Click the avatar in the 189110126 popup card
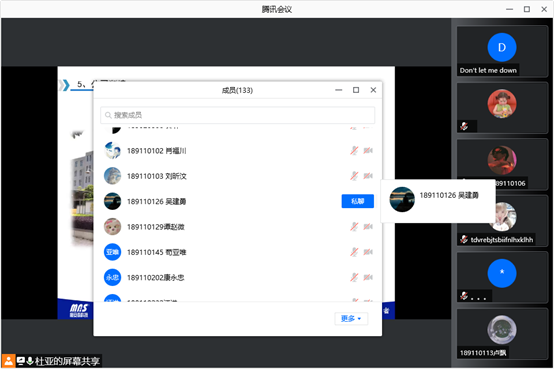The height and width of the screenshot is (369, 554). click(x=402, y=199)
